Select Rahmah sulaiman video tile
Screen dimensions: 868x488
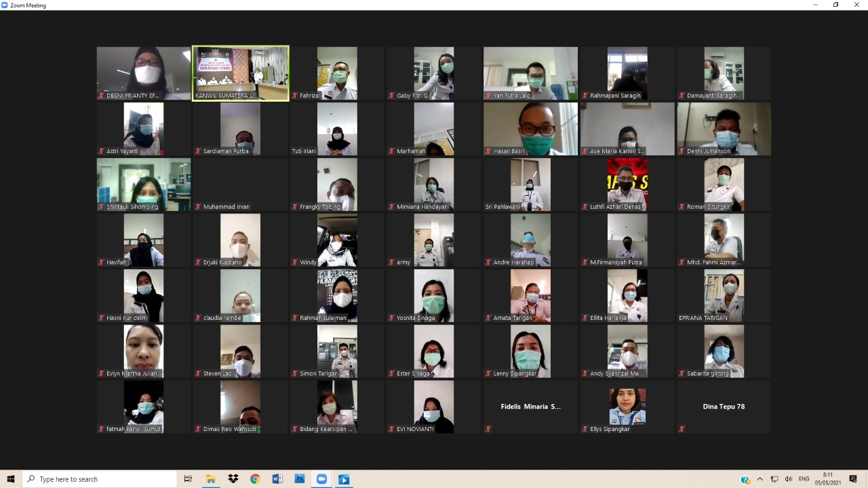click(337, 296)
